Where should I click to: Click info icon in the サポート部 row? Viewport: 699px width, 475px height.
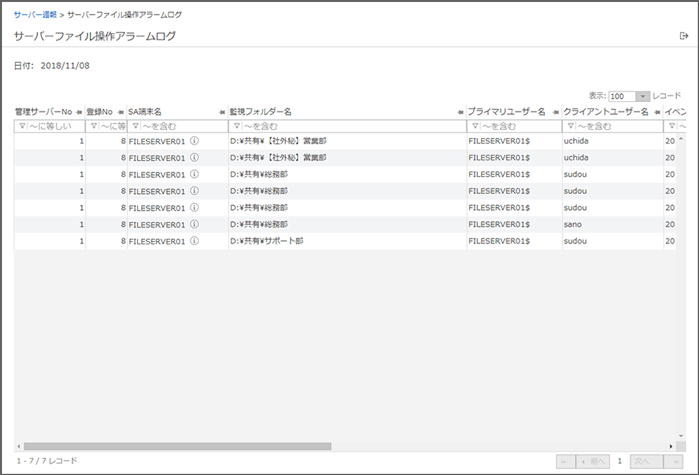[x=194, y=241]
